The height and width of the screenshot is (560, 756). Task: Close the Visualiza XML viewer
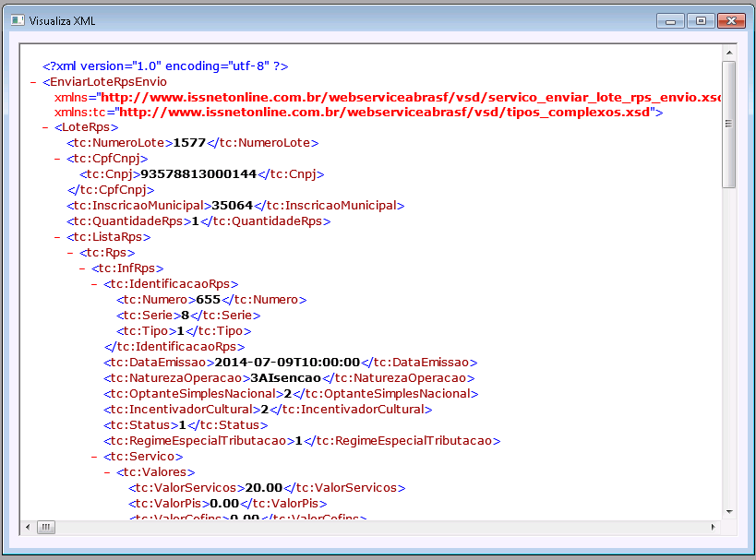[731, 19]
